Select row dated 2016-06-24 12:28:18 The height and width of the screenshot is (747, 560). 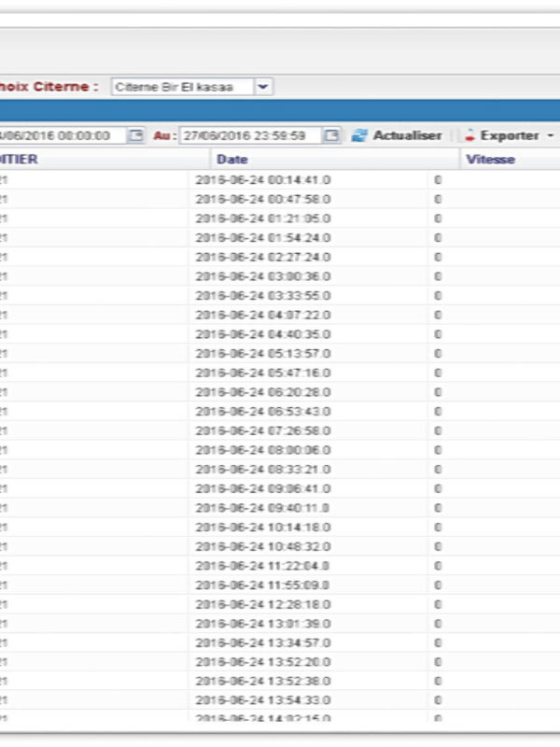click(262, 604)
